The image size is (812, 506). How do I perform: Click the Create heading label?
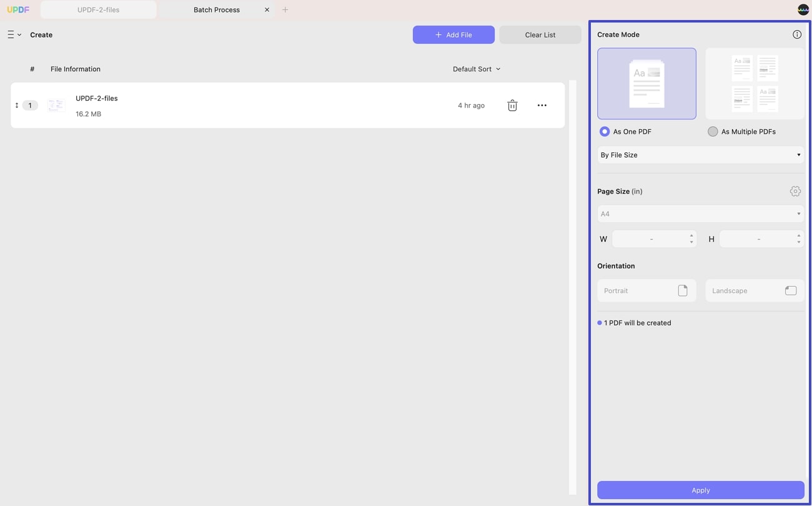tap(41, 35)
